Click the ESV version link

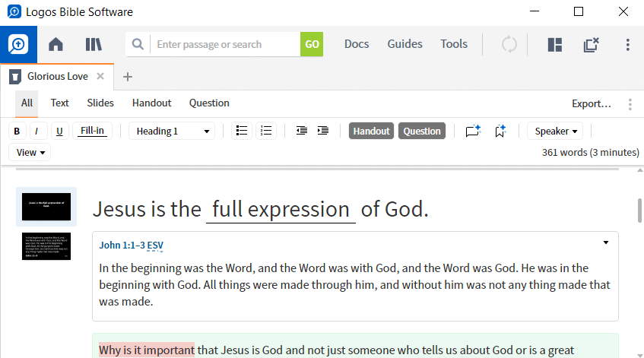155,246
